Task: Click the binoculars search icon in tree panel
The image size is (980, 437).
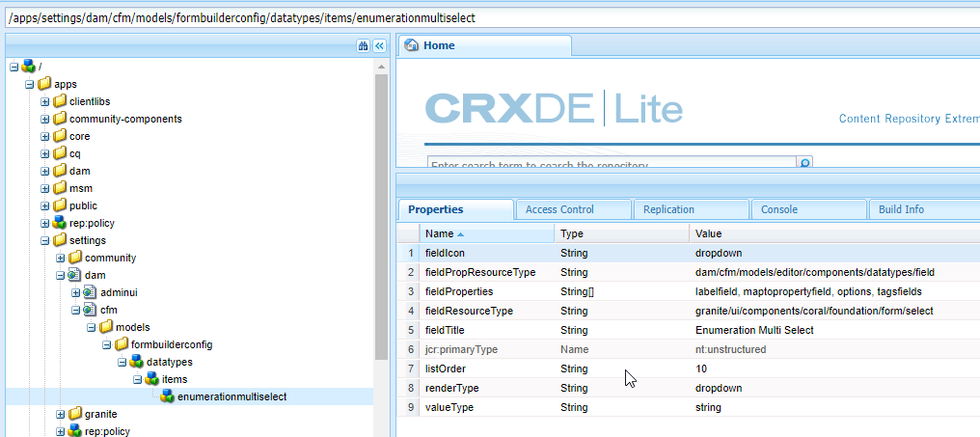Action: (363, 45)
